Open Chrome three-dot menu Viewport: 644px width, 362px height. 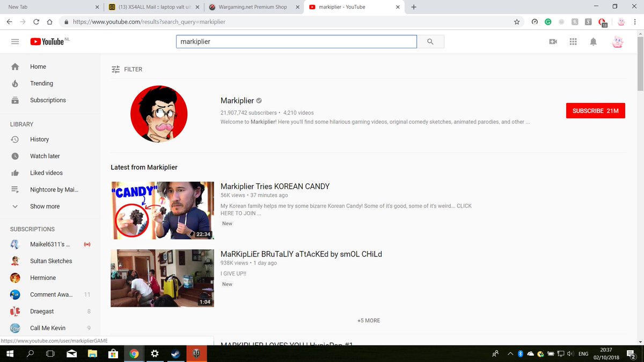tap(634, 22)
